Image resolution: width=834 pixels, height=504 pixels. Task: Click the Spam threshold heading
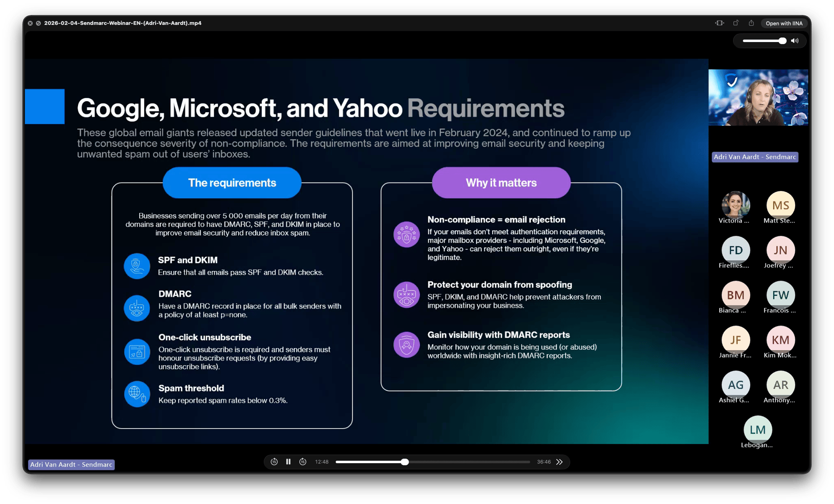click(x=191, y=388)
